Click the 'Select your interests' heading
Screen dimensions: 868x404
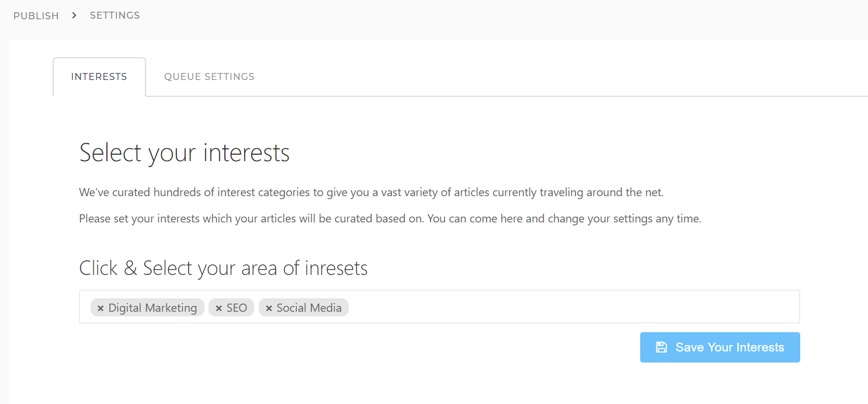[185, 153]
